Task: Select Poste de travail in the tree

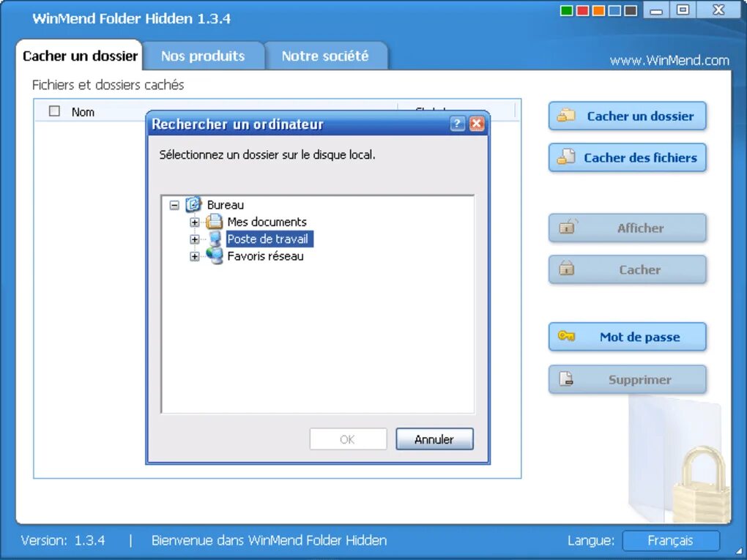Action: (x=270, y=239)
